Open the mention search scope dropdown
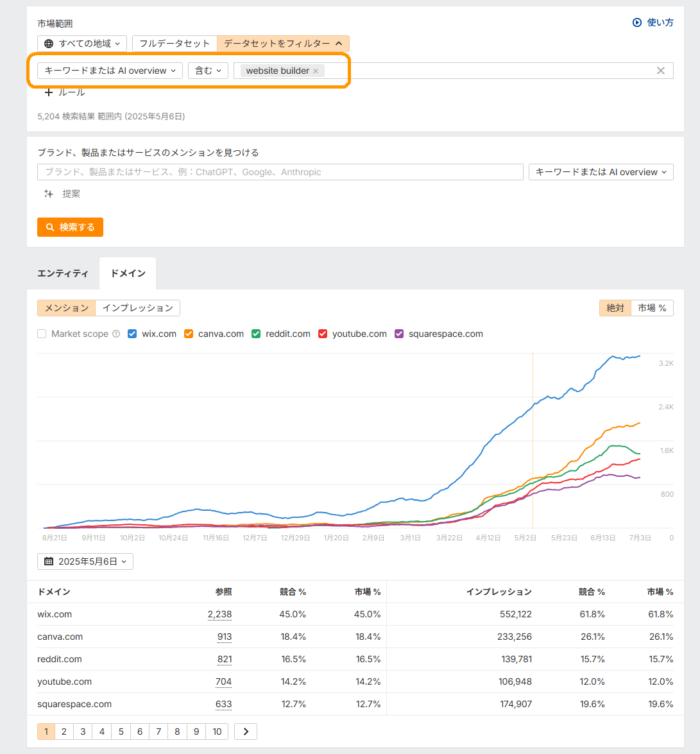 (601, 172)
